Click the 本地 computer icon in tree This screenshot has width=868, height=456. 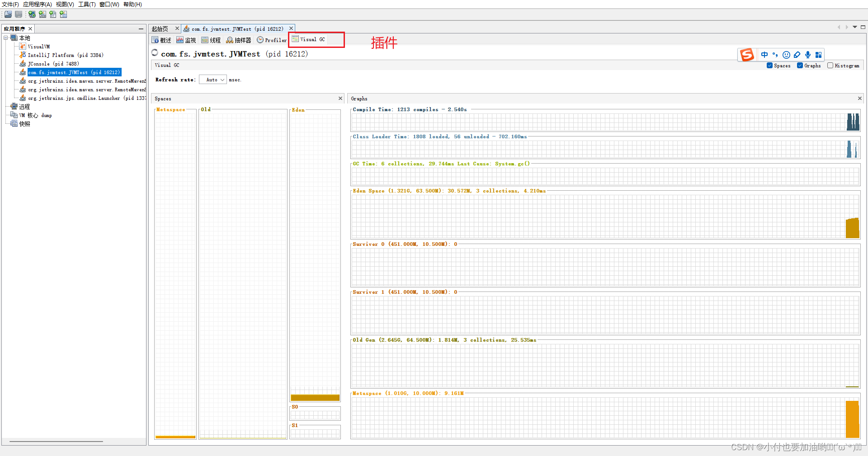14,38
